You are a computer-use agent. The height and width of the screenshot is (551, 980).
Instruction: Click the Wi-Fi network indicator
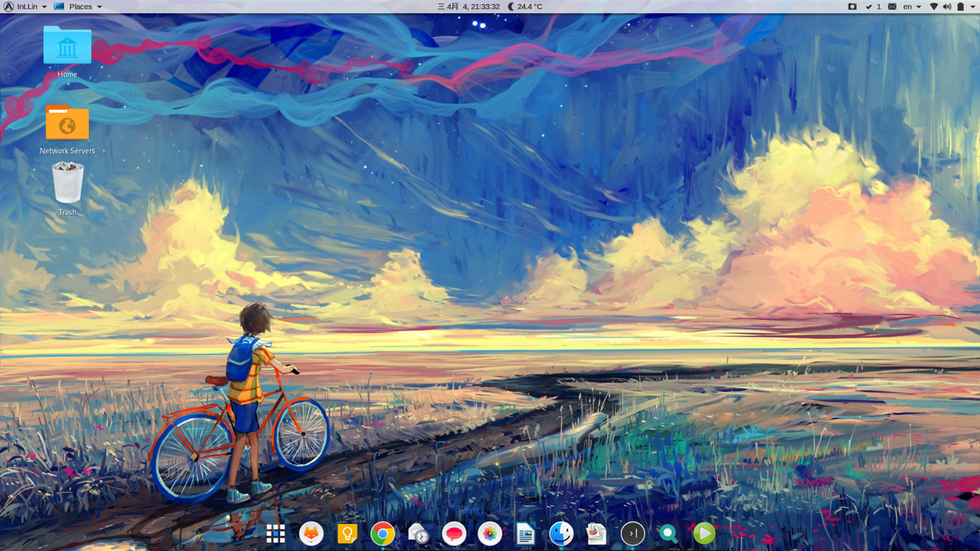(934, 7)
